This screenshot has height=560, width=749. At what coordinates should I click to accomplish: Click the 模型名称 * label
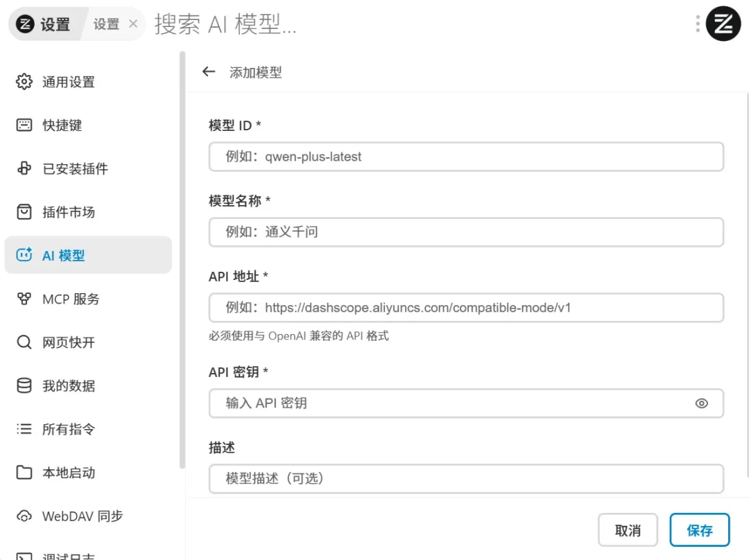click(239, 200)
